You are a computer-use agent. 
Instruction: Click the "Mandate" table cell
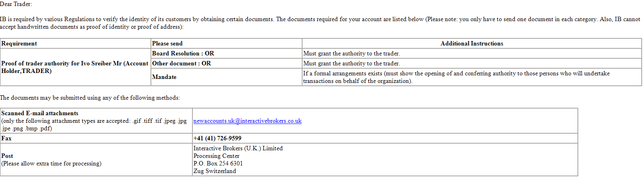(x=164, y=77)
